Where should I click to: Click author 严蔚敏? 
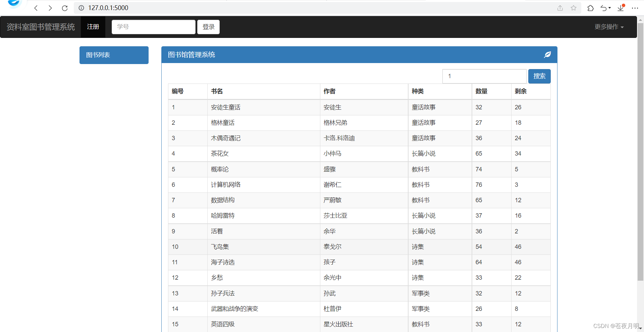tap(332, 200)
